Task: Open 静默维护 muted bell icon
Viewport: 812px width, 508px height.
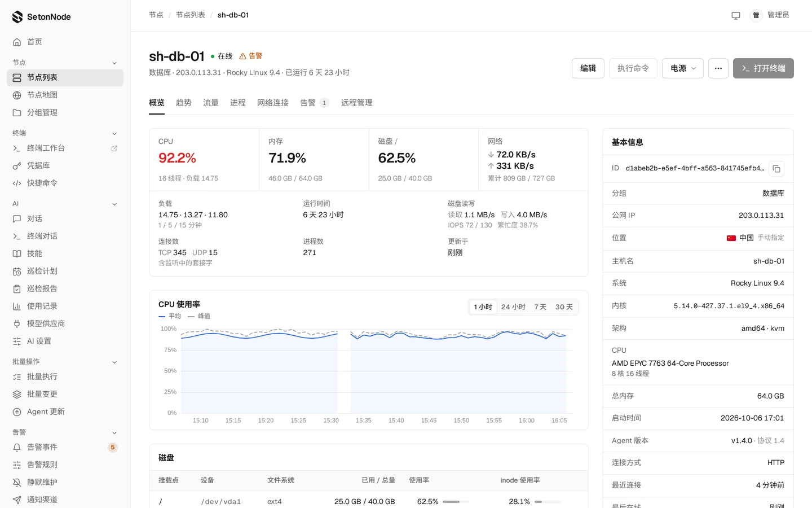Action: 17,483
